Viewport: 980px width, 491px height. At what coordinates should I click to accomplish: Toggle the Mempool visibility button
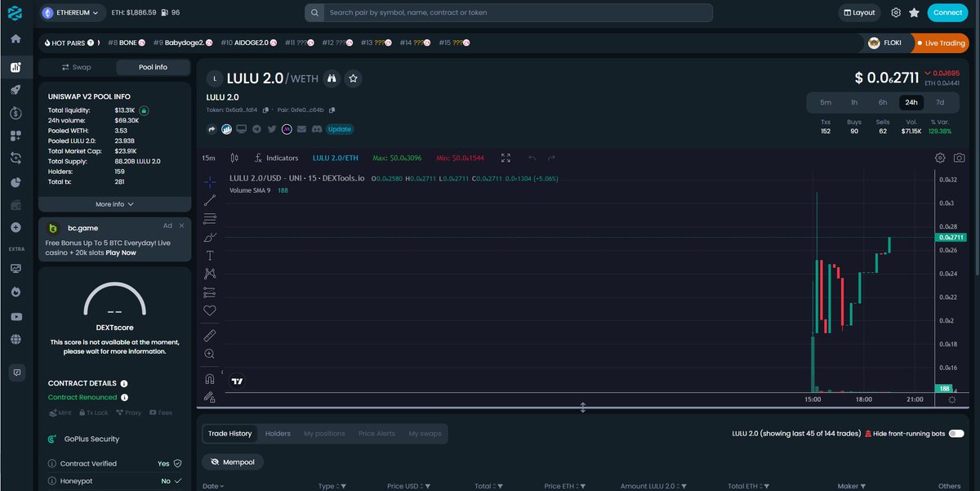[x=233, y=462]
